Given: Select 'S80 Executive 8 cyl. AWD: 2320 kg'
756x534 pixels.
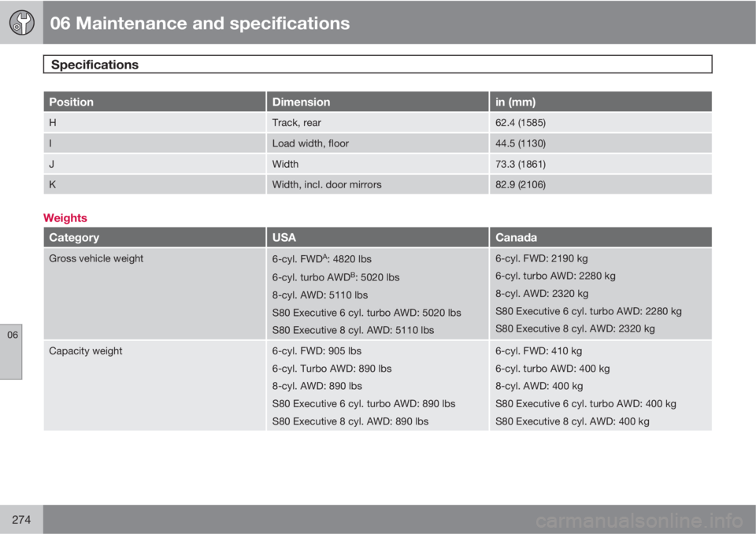Looking at the screenshot, I should point(575,329).
